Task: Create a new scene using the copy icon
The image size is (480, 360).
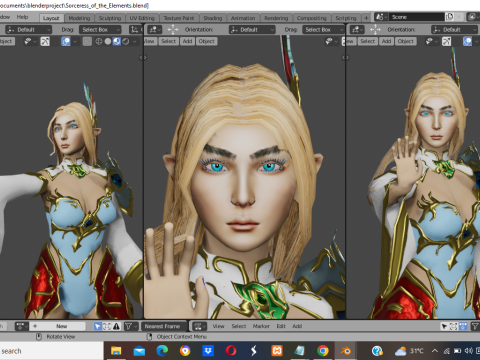Action: pyautogui.click(x=449, y=17)
